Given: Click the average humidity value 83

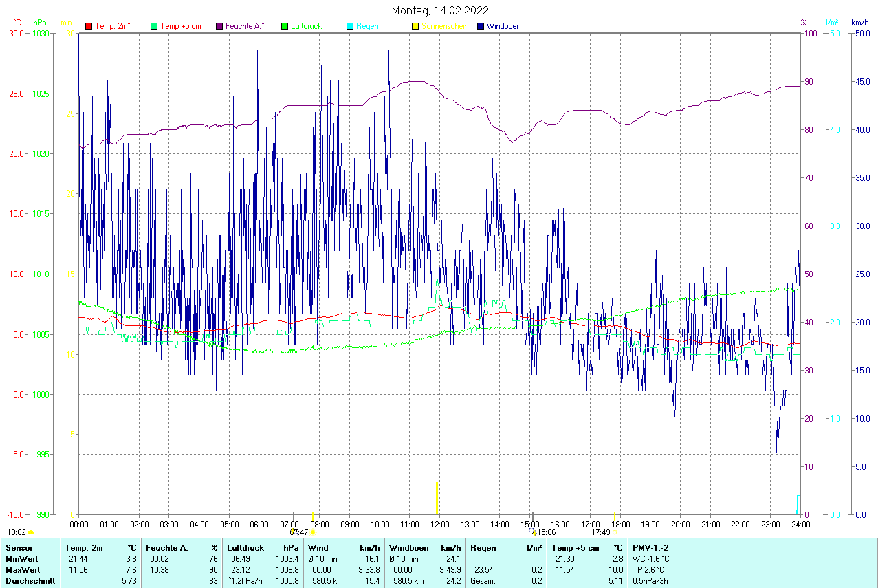Looking at the screenshot, I should (213, 581).
